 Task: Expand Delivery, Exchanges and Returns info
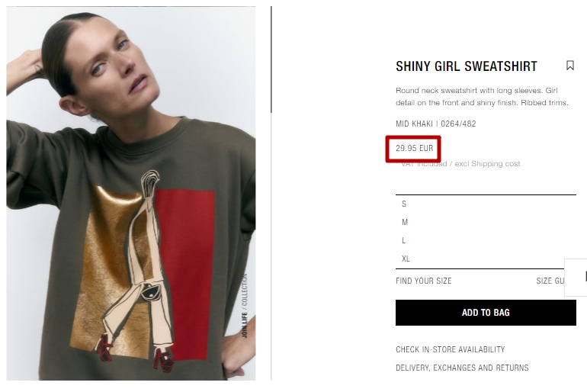pyautogui.click(x=462, y=368)
